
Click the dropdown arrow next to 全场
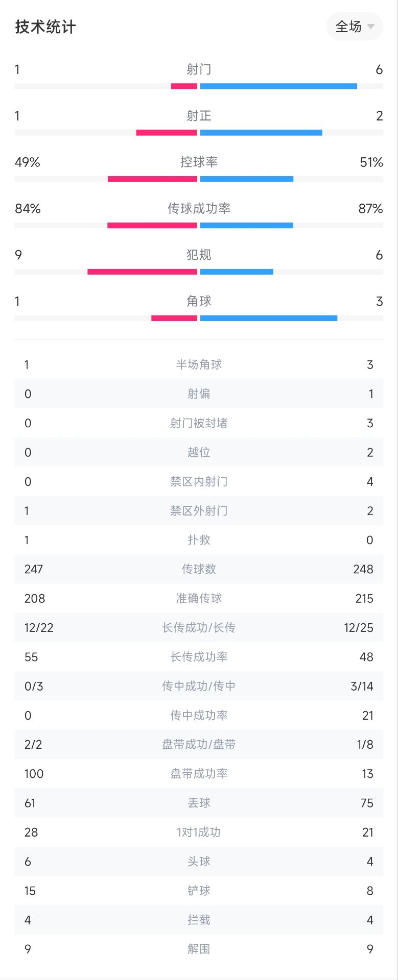click(x=371, y=27)
